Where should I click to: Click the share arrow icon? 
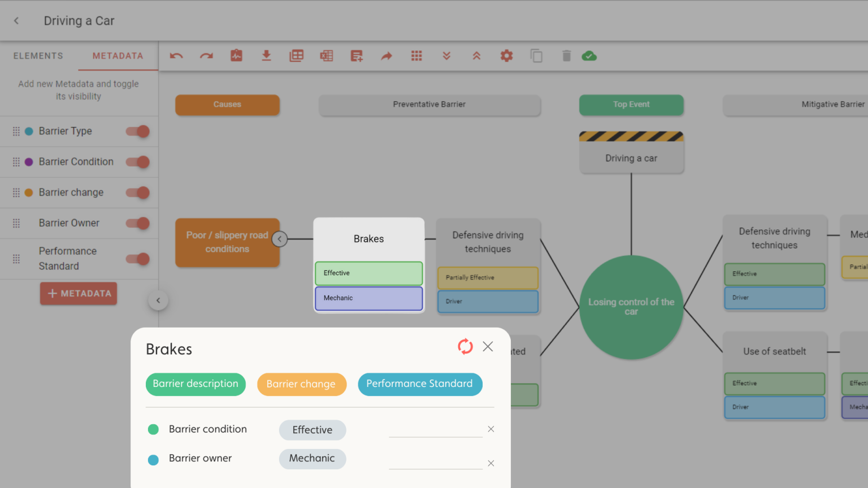click(x=387, y=56)
